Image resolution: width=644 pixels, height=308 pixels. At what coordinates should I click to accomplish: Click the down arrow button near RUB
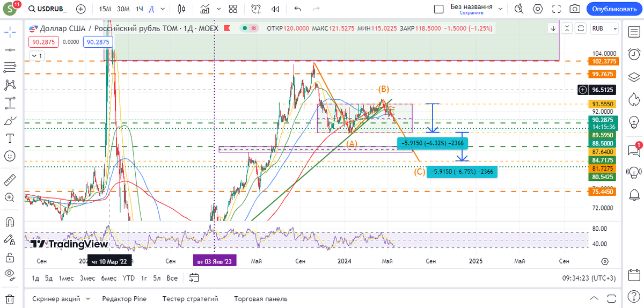coord(554,29)
